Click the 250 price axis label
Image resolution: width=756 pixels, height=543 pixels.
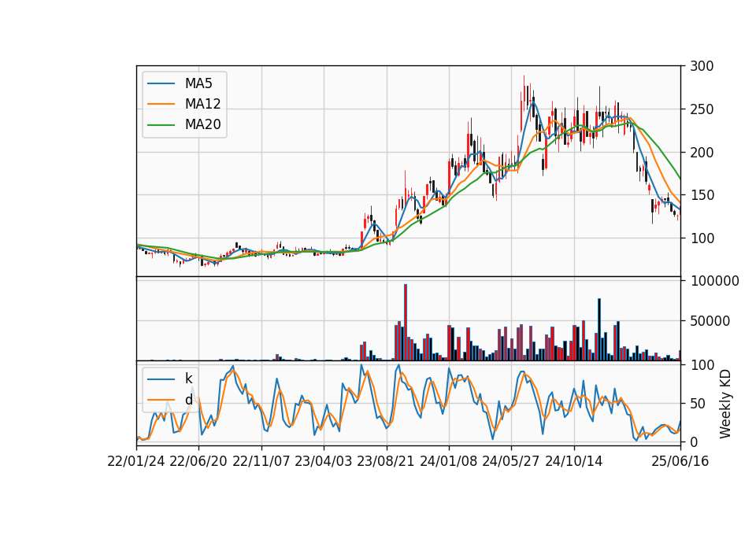tap(702, 109)
